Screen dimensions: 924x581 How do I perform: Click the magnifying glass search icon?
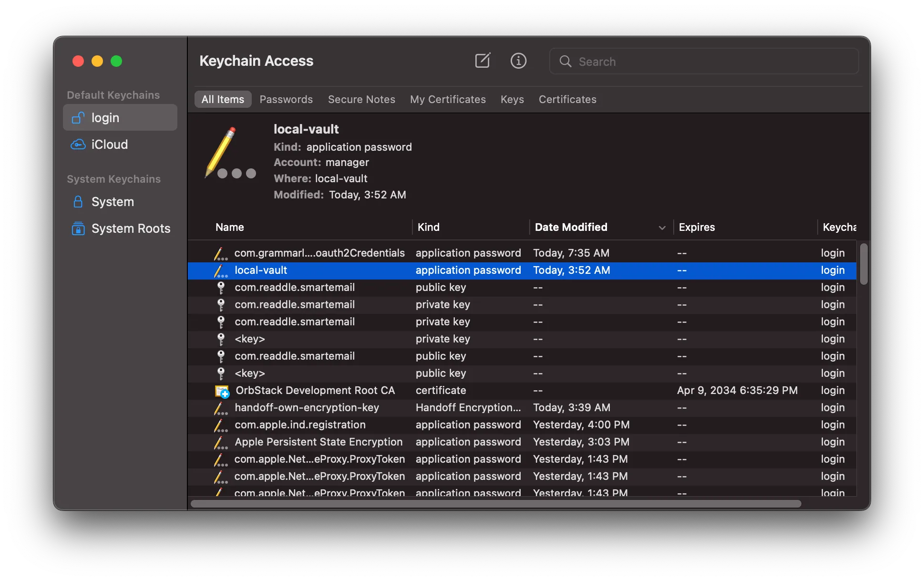click(x=565, y=62)
